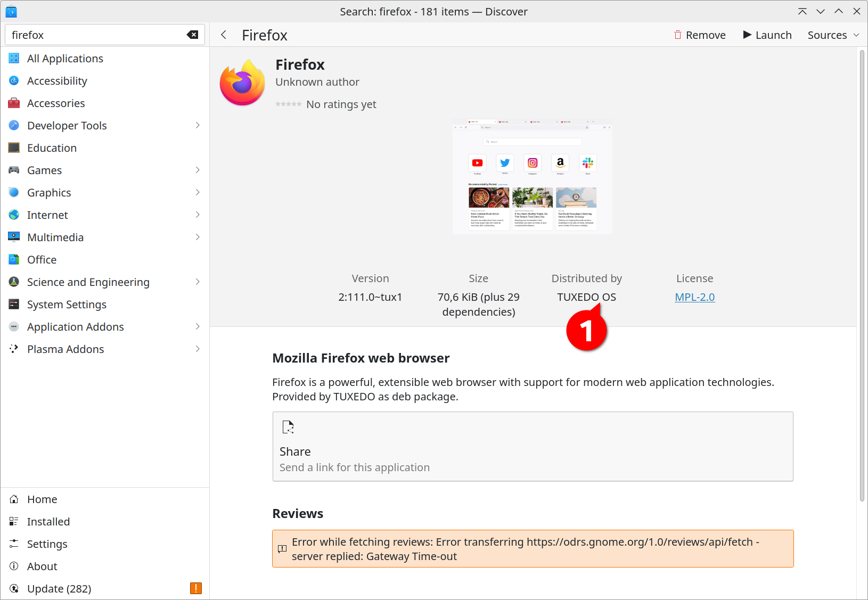This screenshot has width=868, height=600.
Task: Expand the Multimedia subcategories
Action: [x=198, y=237]
